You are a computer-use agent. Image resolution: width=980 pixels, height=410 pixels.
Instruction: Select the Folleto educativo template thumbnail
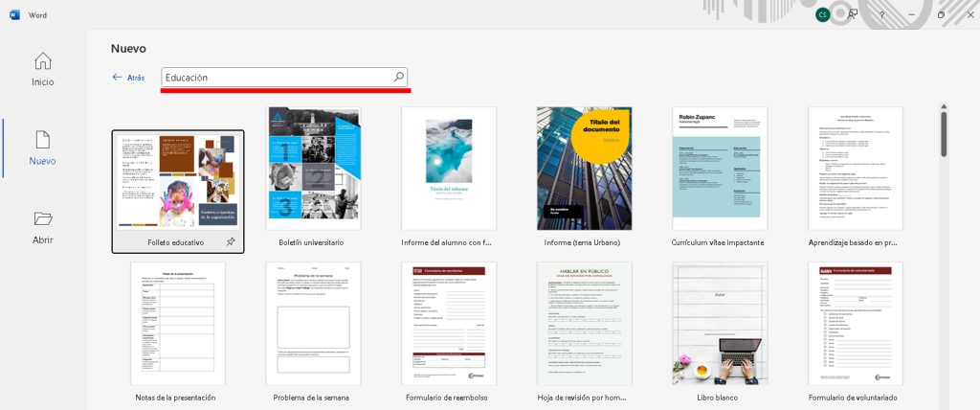pyautogui.click(x=178, y=179)
